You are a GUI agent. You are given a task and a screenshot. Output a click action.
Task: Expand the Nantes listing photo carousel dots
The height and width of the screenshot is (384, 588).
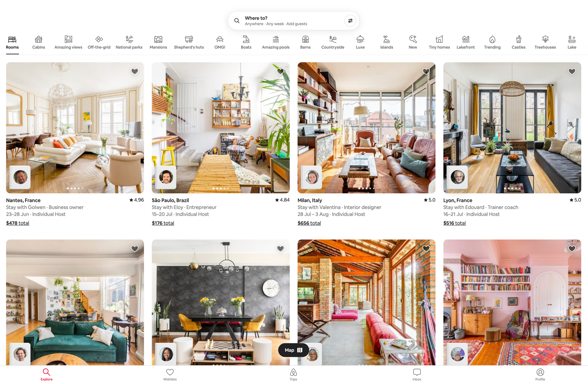point(75,188)
